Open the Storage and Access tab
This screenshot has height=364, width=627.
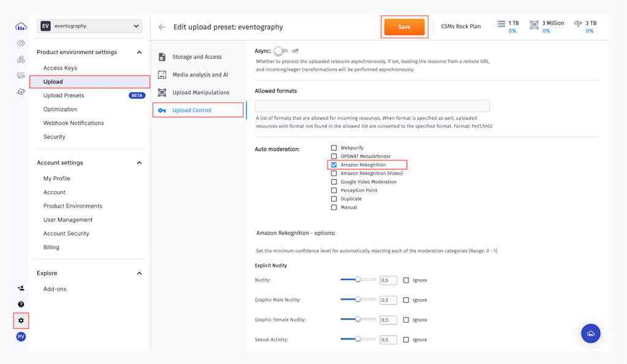coord(197,57)
